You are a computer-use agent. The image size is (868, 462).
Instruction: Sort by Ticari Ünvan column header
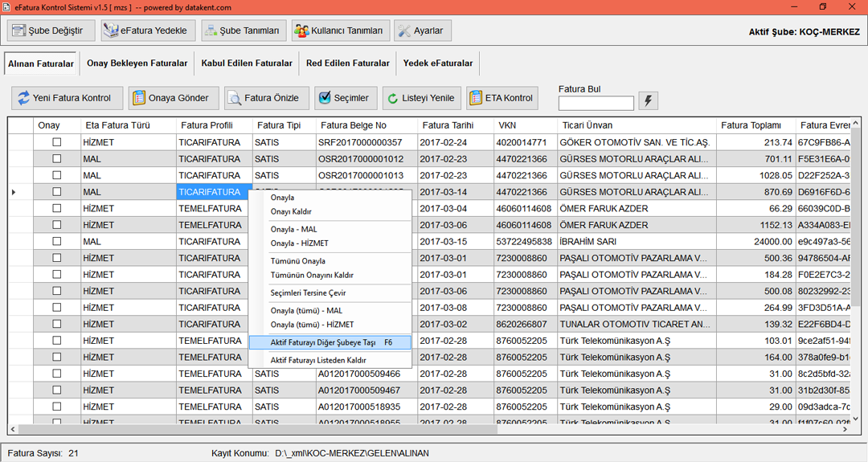coord(636,125)
